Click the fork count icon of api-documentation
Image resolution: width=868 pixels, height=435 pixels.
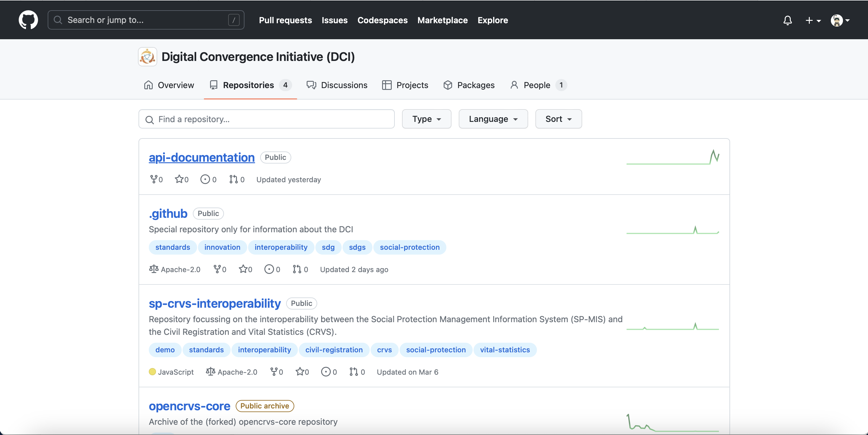click(x=153, y=179)
